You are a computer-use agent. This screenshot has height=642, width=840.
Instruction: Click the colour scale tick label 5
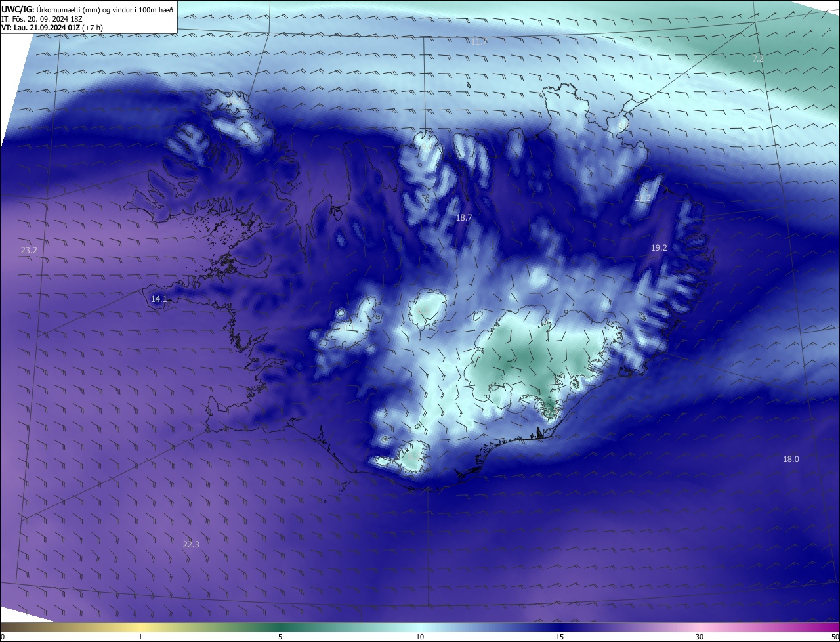[x=280, y=637]
